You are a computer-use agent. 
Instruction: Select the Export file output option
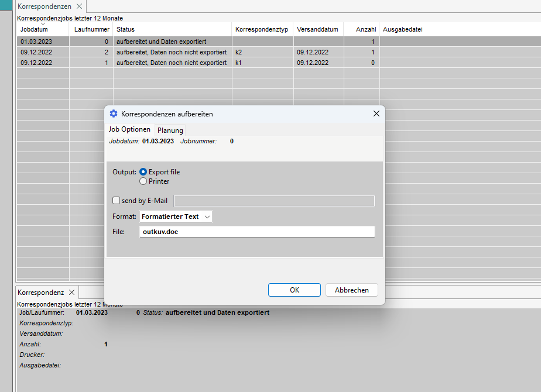tap(143, 172)
